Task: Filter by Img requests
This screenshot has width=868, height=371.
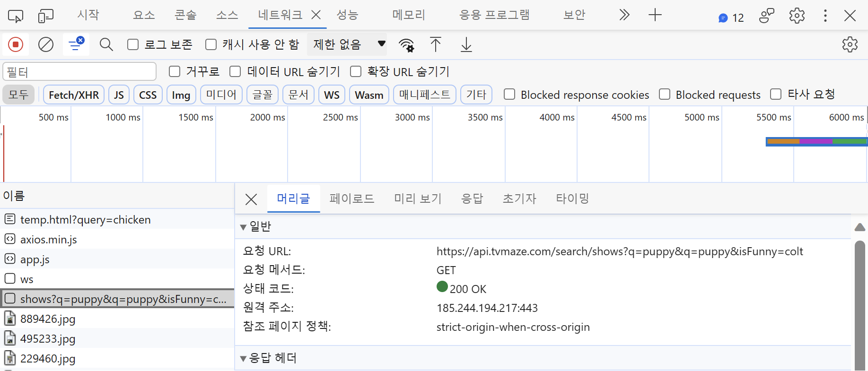Action: pos(181,95)
